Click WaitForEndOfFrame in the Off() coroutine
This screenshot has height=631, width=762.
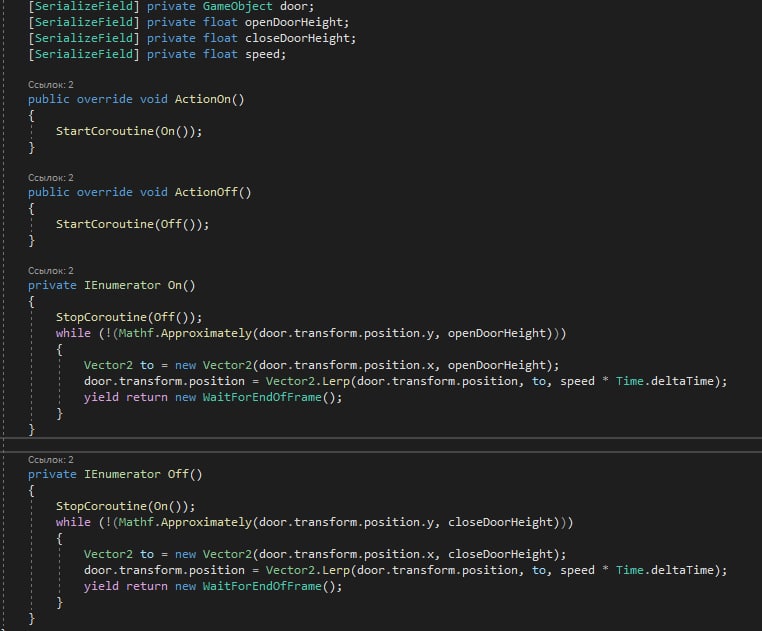click(262, 586)
